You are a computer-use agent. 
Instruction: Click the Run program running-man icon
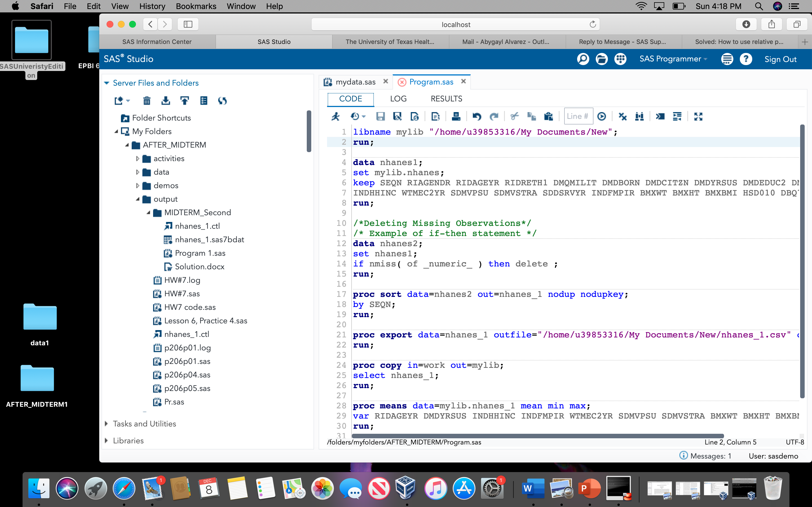336,116
